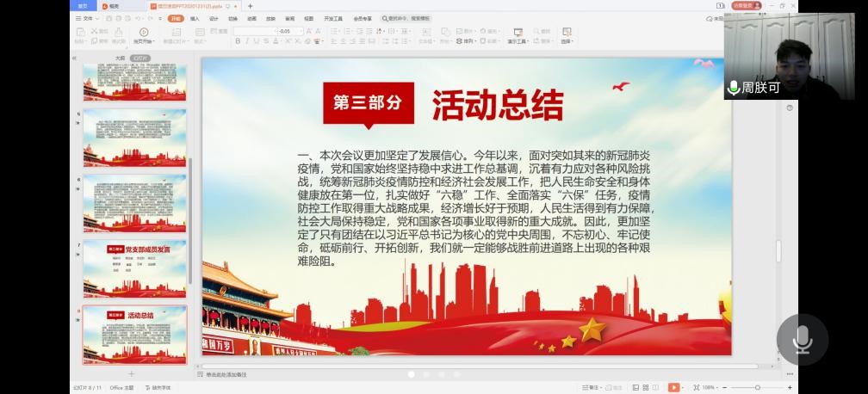Open the 动画 animation ribbon tab
Viewport: 868px width, 394px height.
point(251,18)
